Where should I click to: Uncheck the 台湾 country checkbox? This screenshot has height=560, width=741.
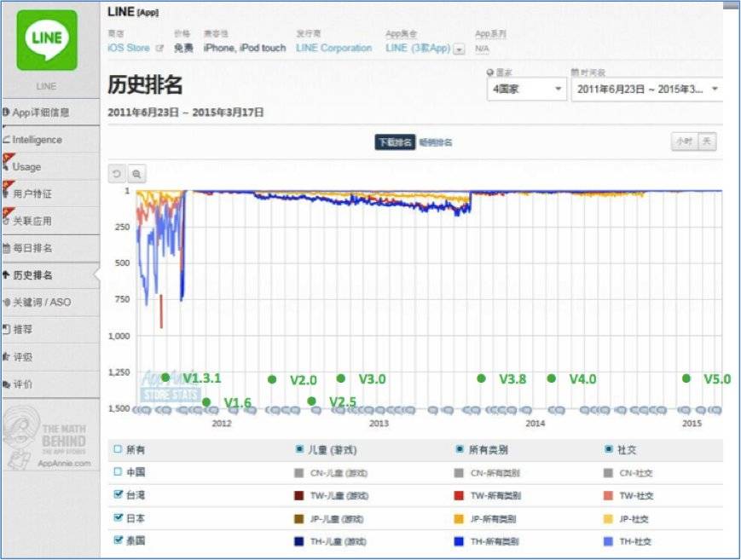[119, 494]
